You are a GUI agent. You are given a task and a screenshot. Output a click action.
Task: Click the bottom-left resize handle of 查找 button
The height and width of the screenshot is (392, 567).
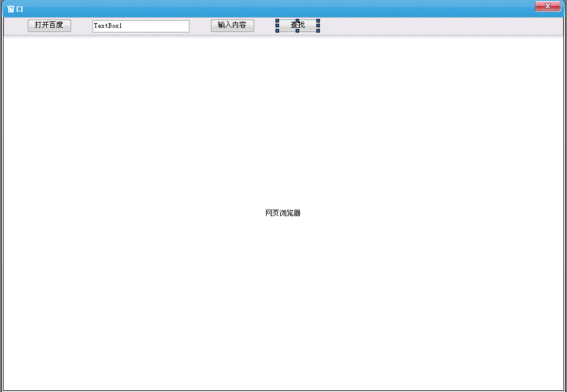point(277,31)
